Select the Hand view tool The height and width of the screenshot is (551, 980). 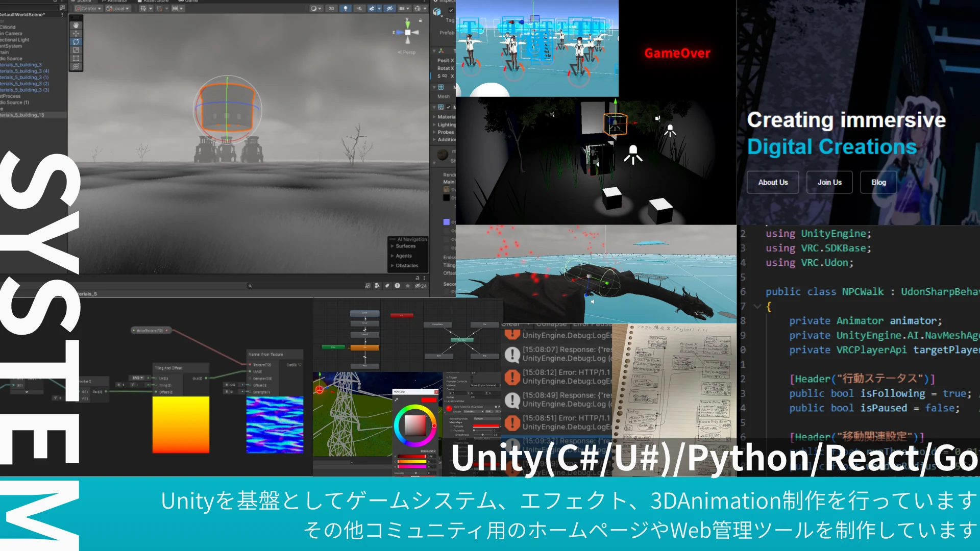point(76,25)
